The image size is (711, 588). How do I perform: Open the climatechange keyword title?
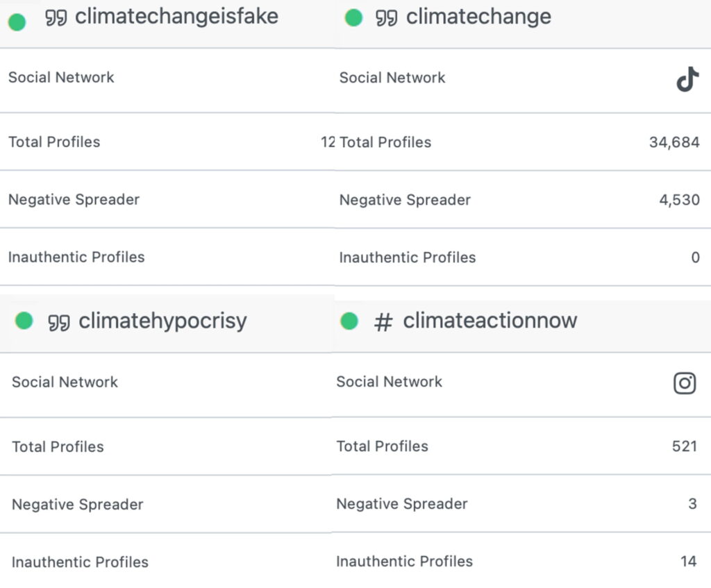(478, 17)
